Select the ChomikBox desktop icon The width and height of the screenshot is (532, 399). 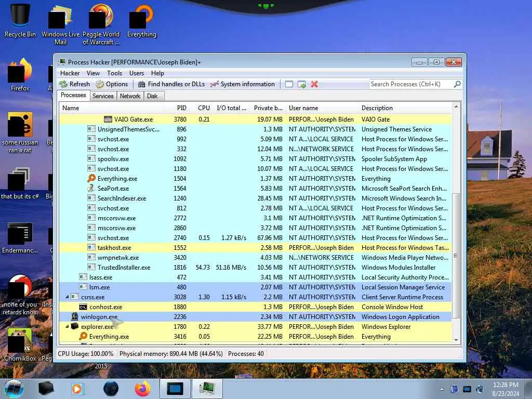(x=20, y=345)
